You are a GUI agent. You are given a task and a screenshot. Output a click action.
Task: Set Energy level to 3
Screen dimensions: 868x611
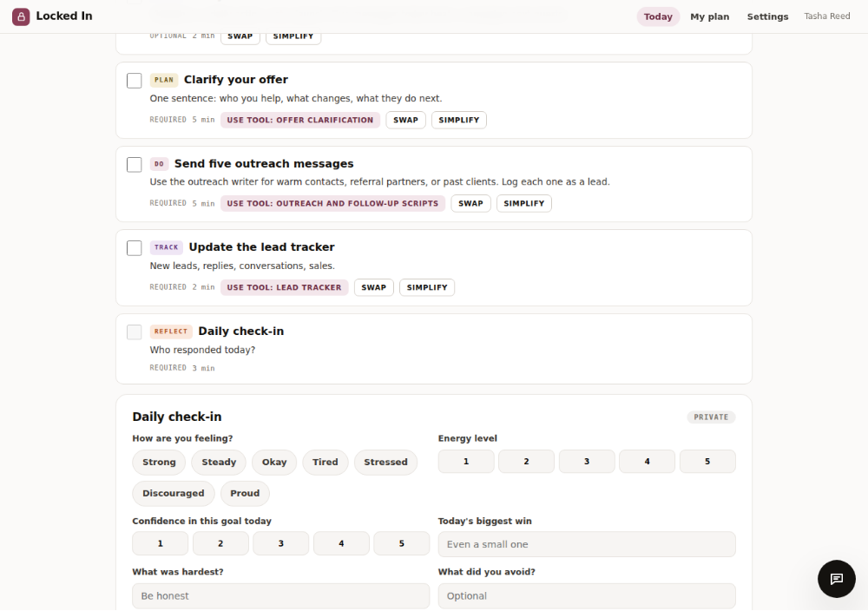tap(587, 462)
